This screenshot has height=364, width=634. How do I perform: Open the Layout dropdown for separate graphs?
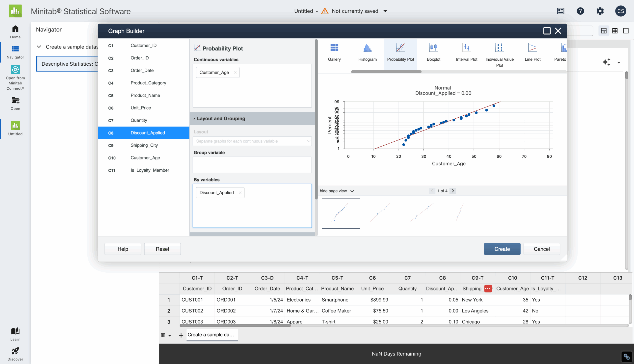click(252, 141)
